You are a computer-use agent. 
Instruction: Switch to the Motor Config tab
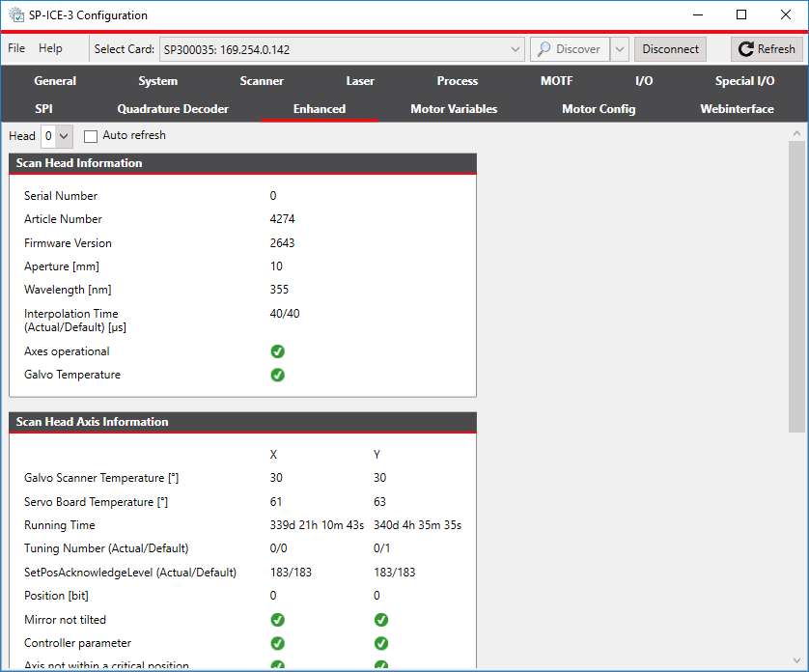[x=599, y=109]
